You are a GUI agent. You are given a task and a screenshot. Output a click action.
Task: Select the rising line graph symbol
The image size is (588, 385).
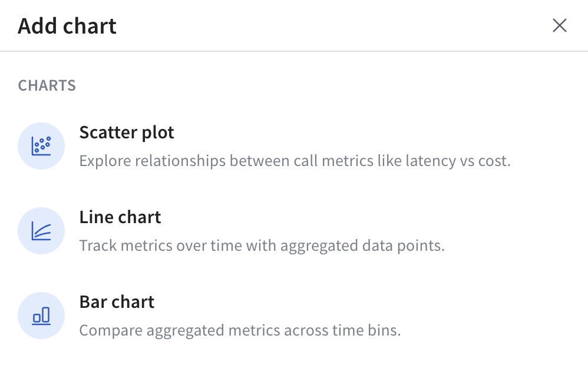pos(41,230)
